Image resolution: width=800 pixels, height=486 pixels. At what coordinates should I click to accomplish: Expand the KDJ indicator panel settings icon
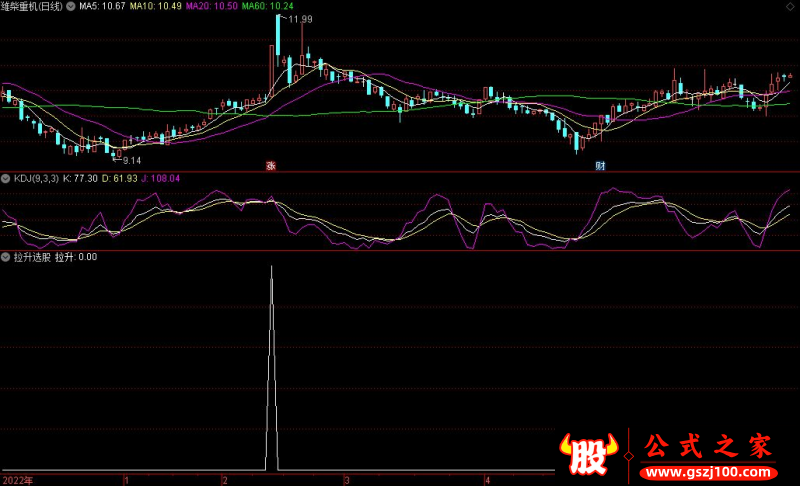pos(7,179)
